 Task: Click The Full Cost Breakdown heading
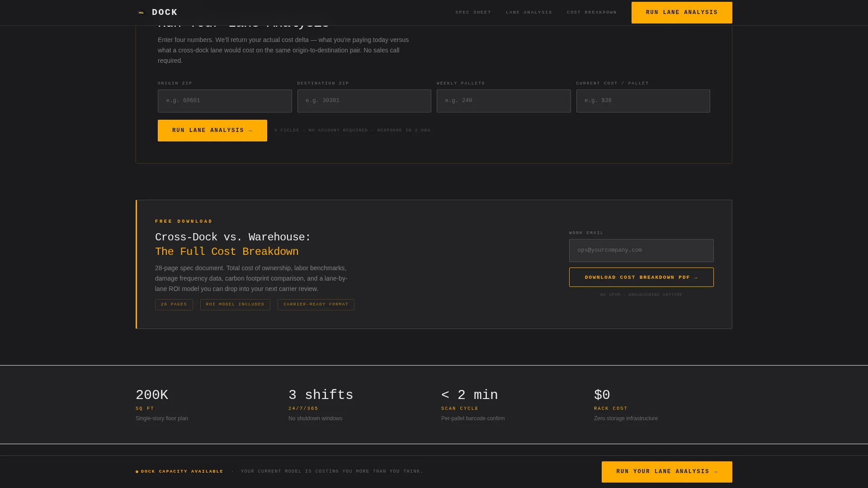(x=227, y=252)
